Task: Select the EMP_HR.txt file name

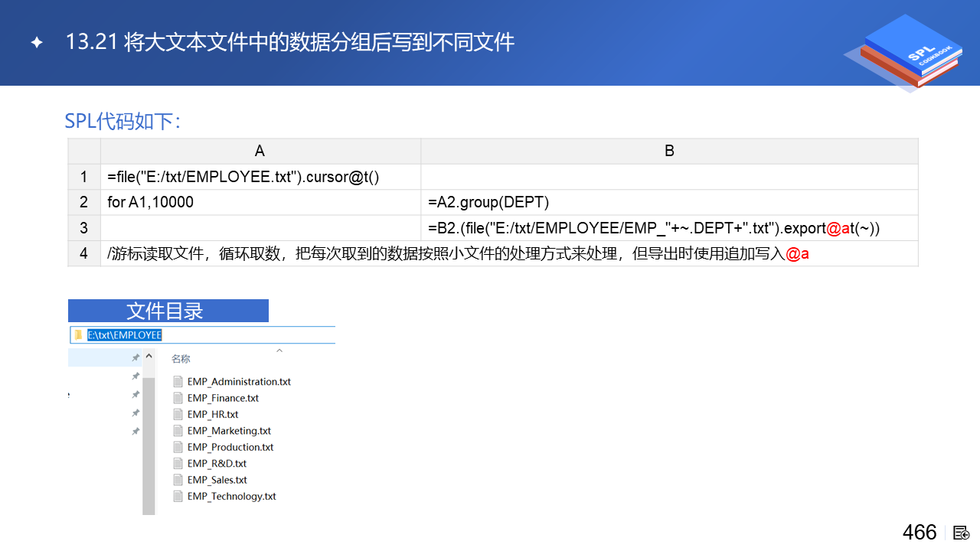Action: coord(213,414)
